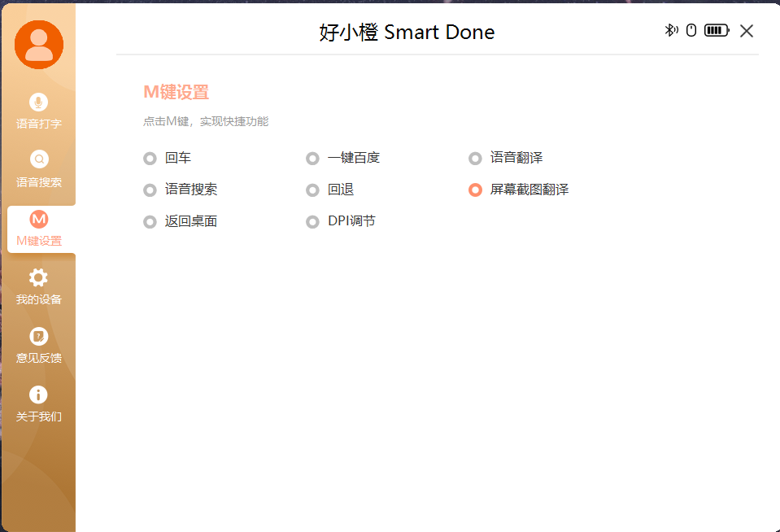The width and height of the screenshot is (780, 532).
Task: Select the 屏幕截图翻译 radio option
Action: point(475,190)
